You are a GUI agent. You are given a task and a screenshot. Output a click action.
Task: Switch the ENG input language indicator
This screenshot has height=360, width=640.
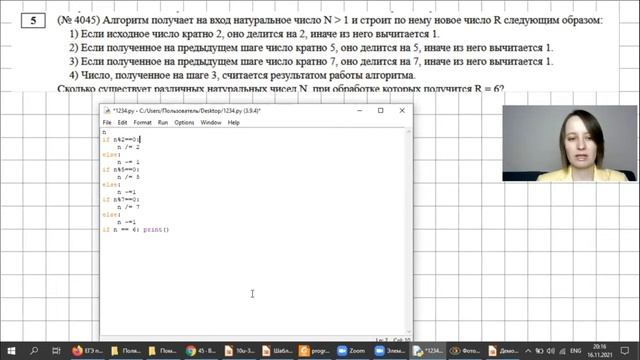576,351
